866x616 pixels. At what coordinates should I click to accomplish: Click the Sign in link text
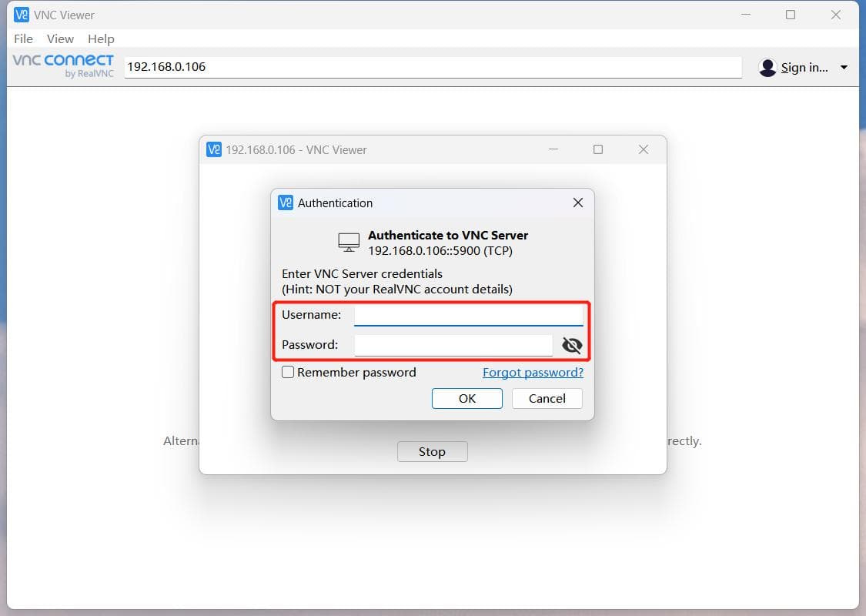pos(804,68)
